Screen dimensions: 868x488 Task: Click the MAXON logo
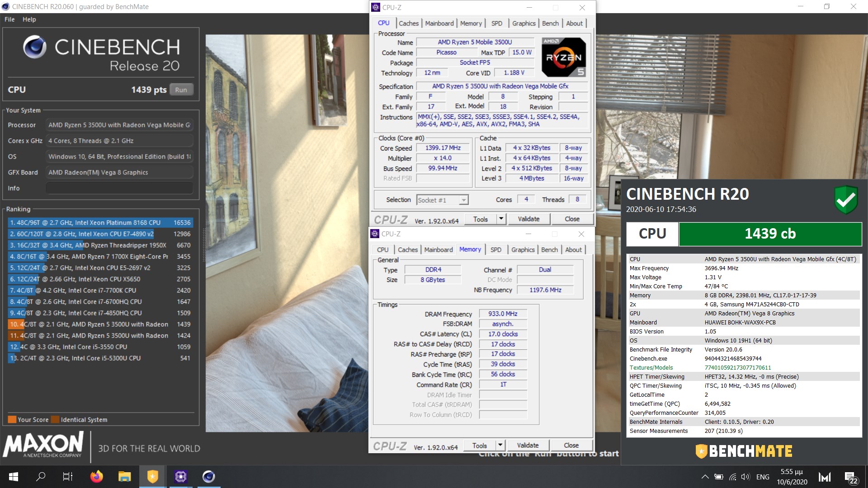pos(43,444)
